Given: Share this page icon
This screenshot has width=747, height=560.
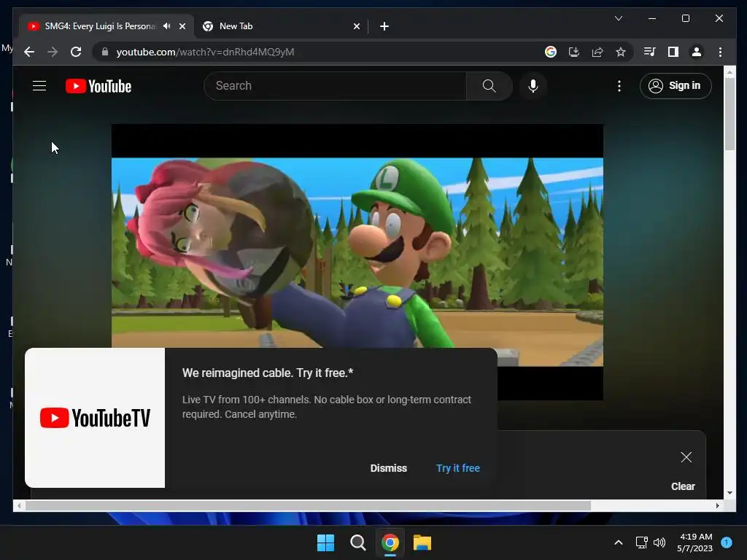Looking at the screenshot, I should click(597, 52).
